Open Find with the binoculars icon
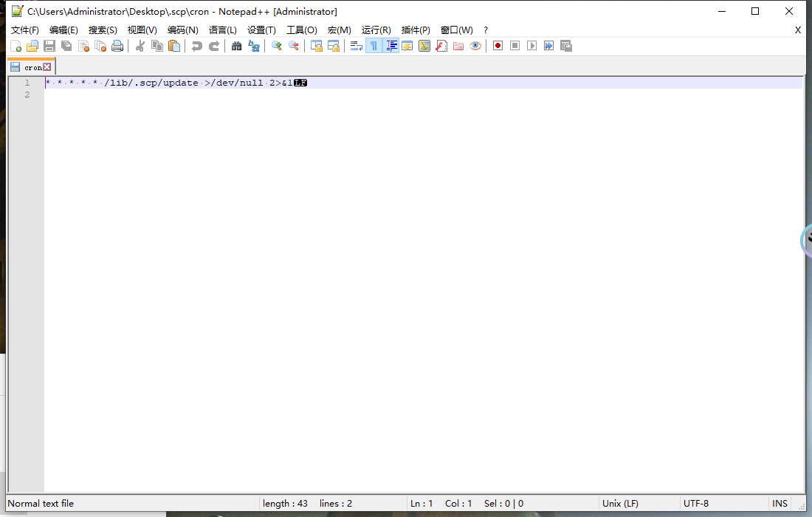Viewport: 812px width, 517px height. point(236,46)
